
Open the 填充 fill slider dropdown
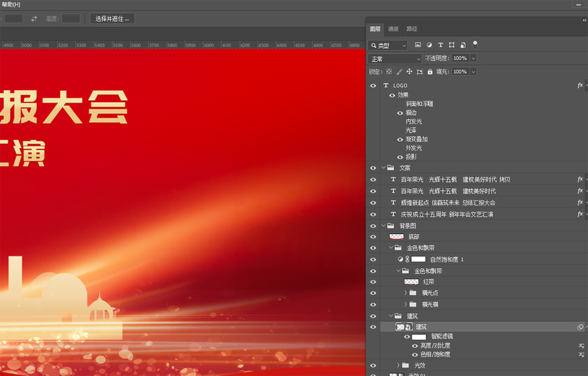click(473, 72)
